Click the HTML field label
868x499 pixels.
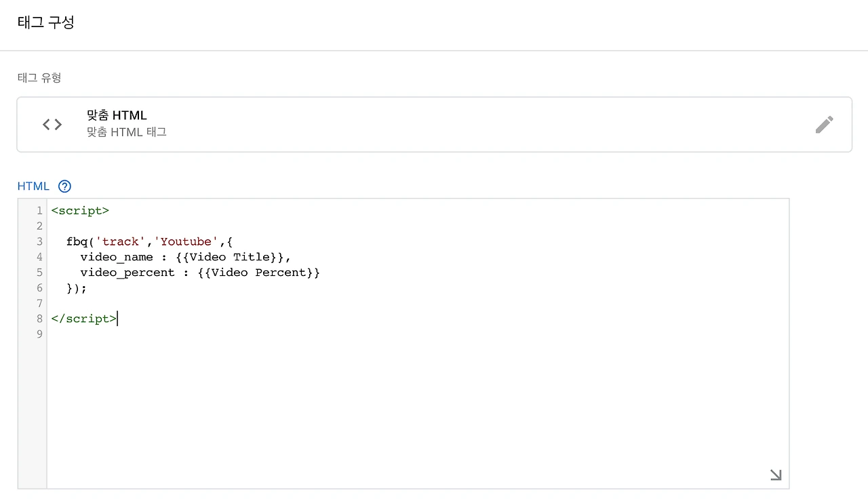33,186
